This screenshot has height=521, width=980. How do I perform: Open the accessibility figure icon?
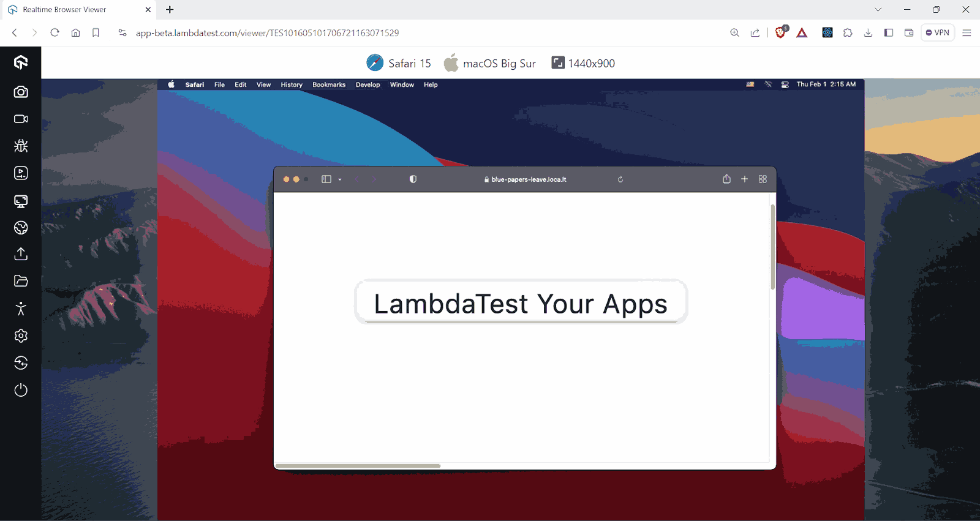(x=21, y=309)
